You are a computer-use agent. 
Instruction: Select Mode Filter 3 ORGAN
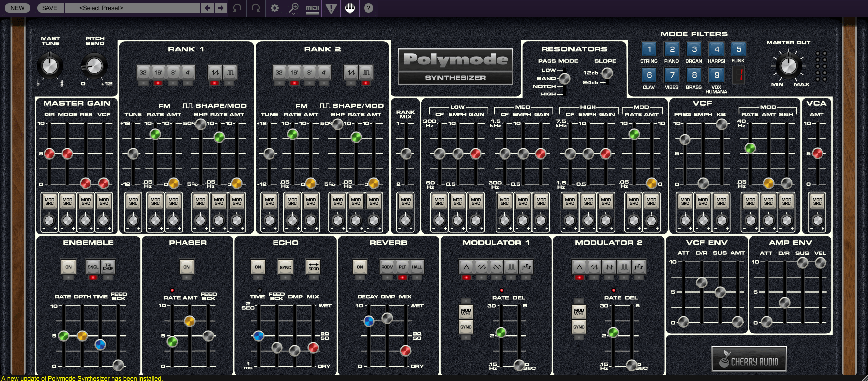pos(694,49)
